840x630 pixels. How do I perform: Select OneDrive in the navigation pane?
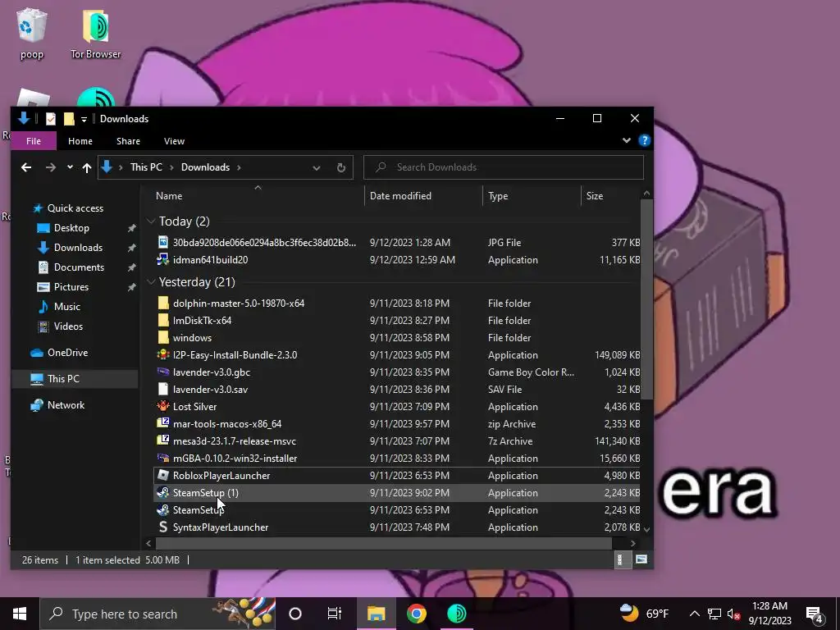(67, 353)
